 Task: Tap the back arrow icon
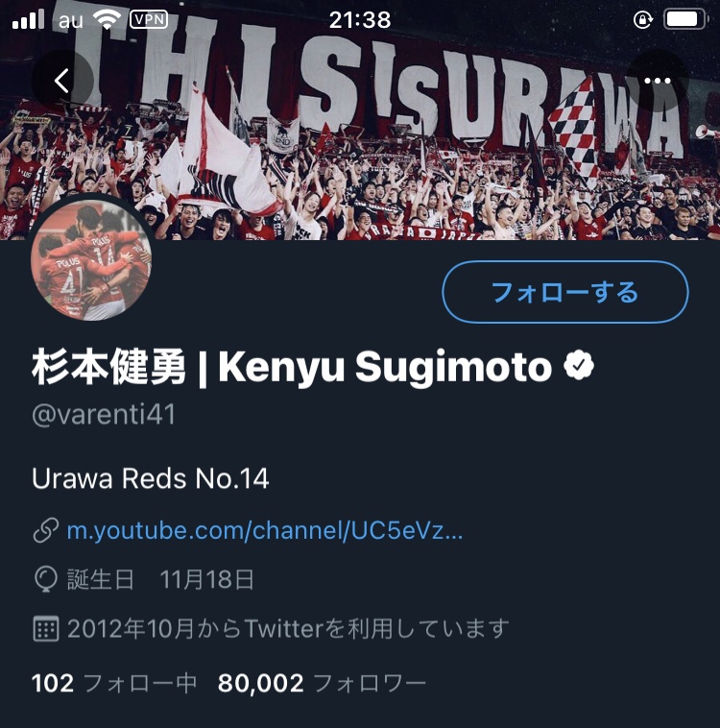pyautogui.click(x=62, y=81)
